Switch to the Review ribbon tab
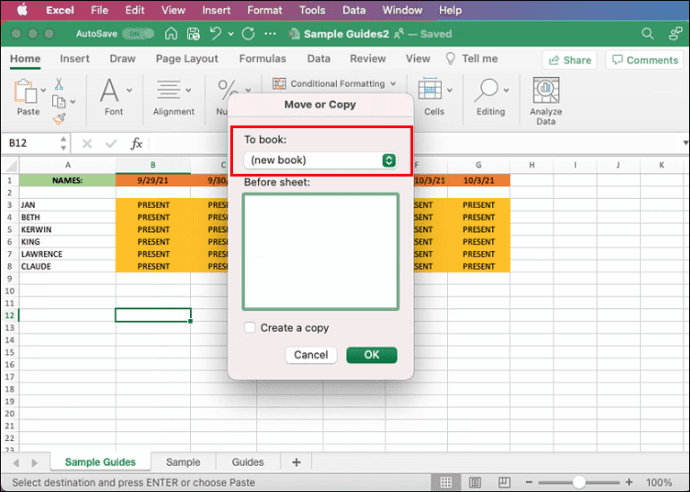 tap(367, 59)
